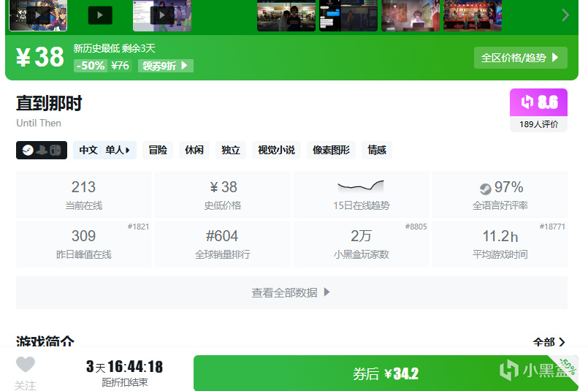Select the PlayStation platform icon
Image resolution: width=588 pixels, height=391 pixels.
tap(42, 150)
